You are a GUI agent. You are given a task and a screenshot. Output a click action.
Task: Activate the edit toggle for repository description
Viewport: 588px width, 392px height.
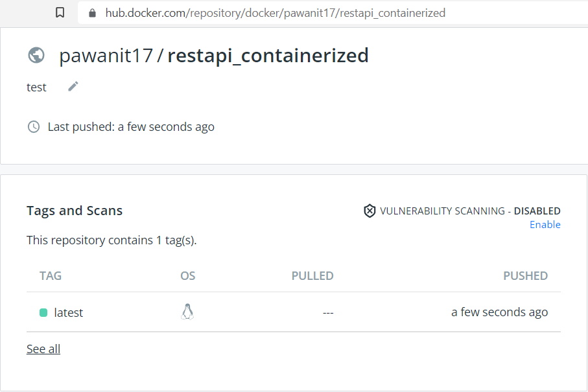click(x=73, y=86)
